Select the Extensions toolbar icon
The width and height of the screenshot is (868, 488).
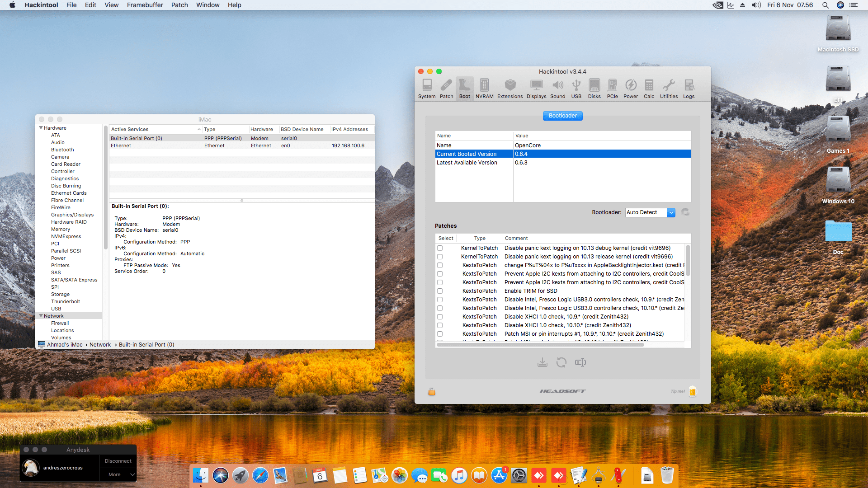pyautogui.click(x=510, y=89)
